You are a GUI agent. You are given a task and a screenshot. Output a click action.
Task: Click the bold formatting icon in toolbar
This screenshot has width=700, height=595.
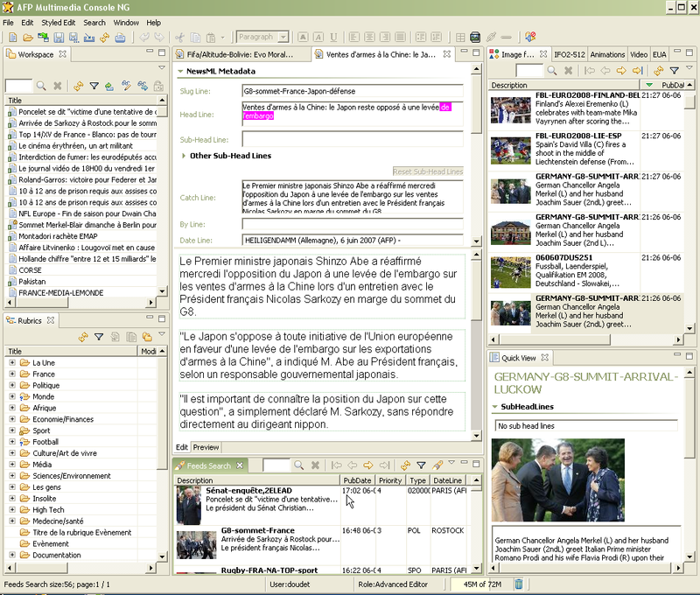pyautogui.click(x=304, y=38)
